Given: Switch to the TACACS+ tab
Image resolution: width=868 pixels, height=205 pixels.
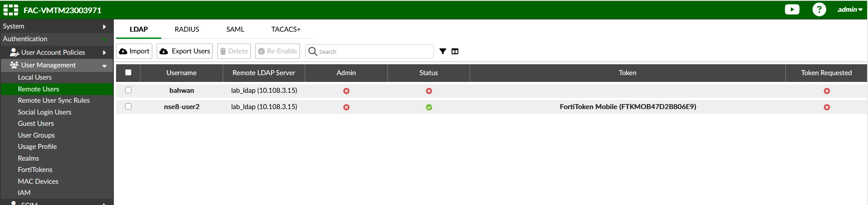Looking at the screenshot, I should click(x=286, y=29).
